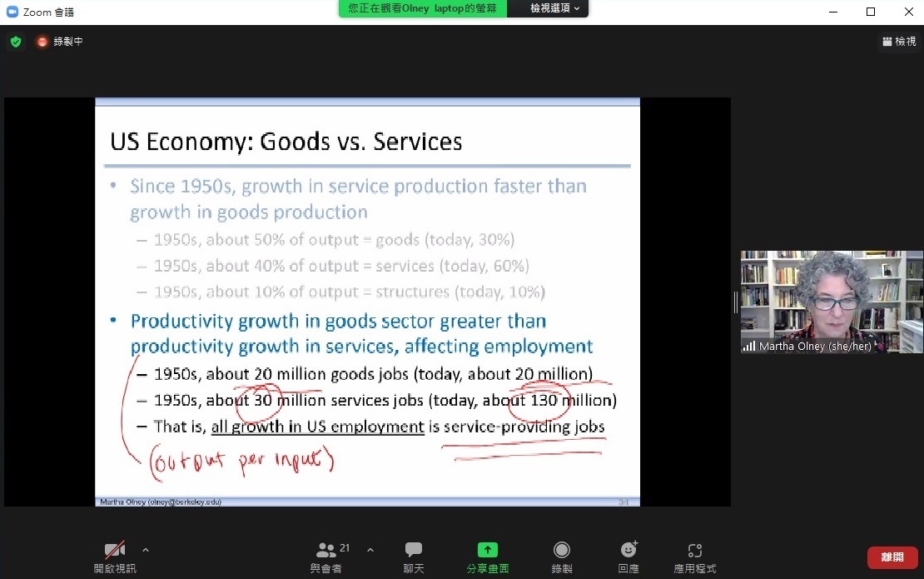Start video with the 開啟視訊 camera icon
924x579 pixels.
[114, 551]
